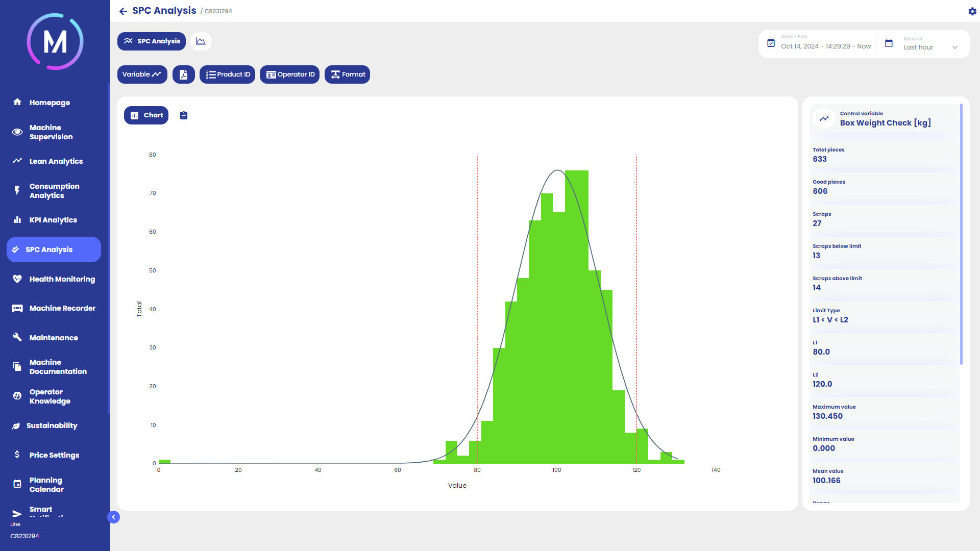Go to Machine Supervision in sidebar
This screenshot has height=551, width=980.
click(x=51, y=132)
